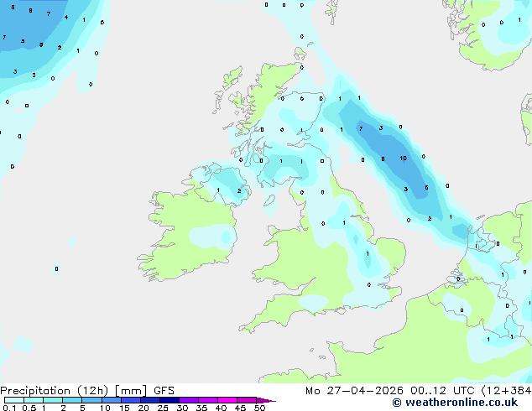
Task: Open the weatheronline.co.uk link
Action: click(455, 403)
